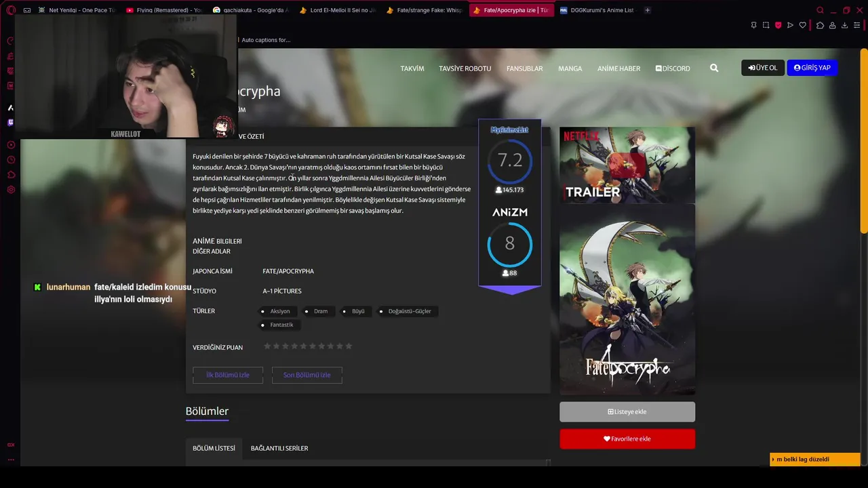
Task: Click the ANİZM score circle showing 8
Action: [510, 244]
